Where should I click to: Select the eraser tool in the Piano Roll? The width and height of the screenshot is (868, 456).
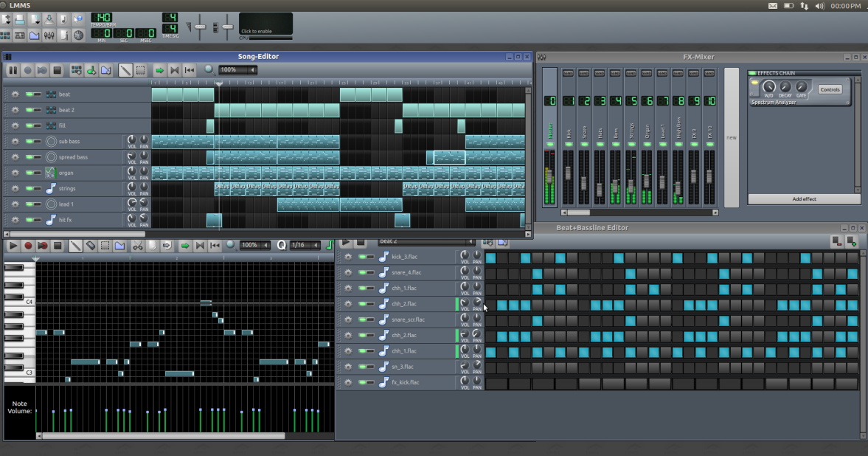pos(89,246)
